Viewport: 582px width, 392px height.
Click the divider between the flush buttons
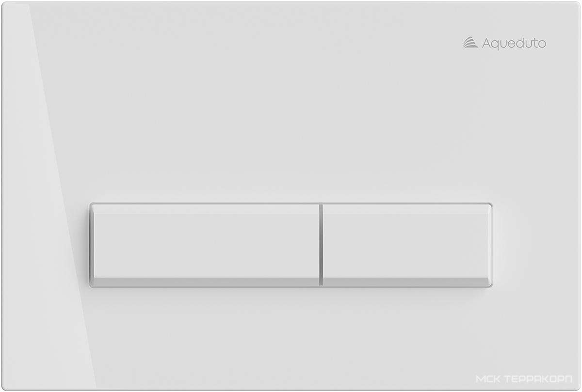click(x=321, y=245)
